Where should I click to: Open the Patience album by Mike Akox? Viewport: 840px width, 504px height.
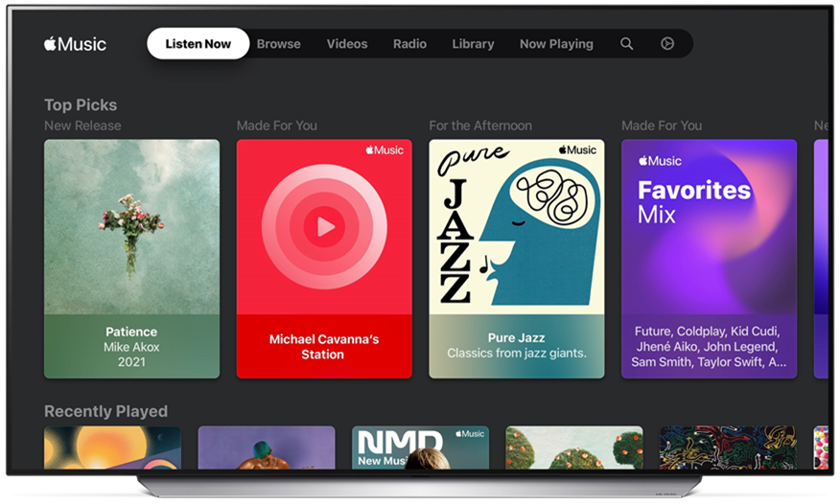click(131, 259)
